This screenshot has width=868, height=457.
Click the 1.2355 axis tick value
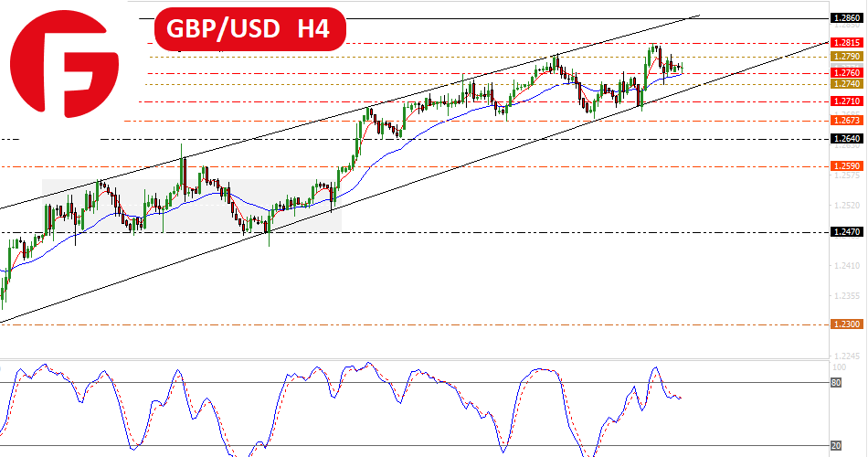(x=845, y=296)
